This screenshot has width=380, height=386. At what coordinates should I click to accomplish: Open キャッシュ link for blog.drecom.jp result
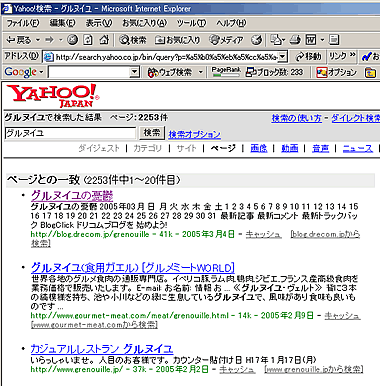tap(263, 235)
